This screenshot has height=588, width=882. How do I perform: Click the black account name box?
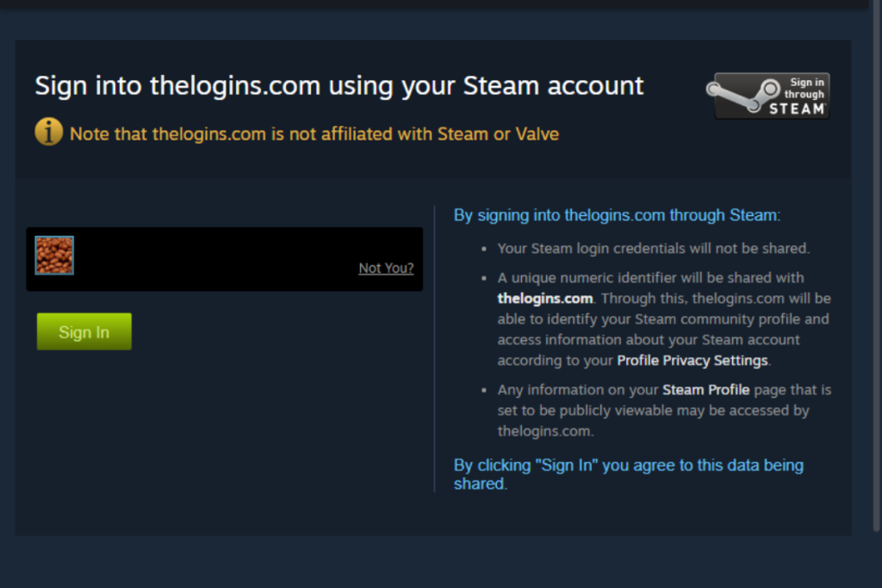click(225, 259)
